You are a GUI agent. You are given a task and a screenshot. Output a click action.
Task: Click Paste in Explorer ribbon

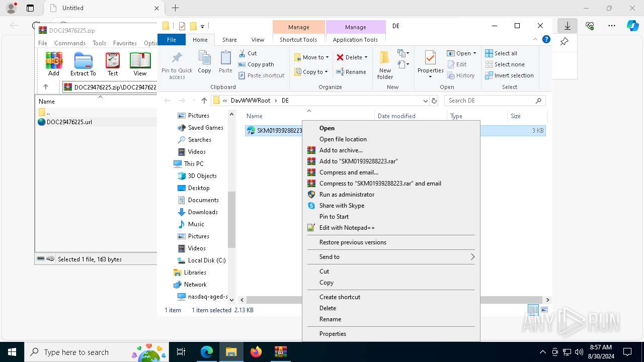click(x=225, y=62)
